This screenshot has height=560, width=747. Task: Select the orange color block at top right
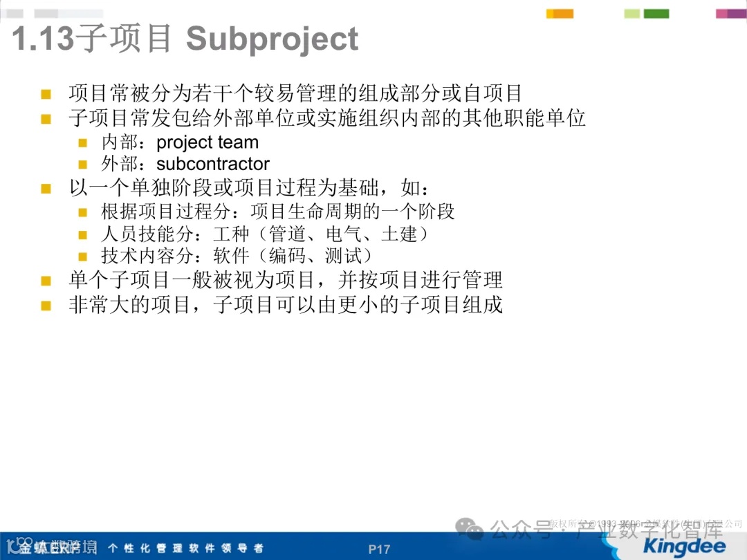[x=559, y=12]
